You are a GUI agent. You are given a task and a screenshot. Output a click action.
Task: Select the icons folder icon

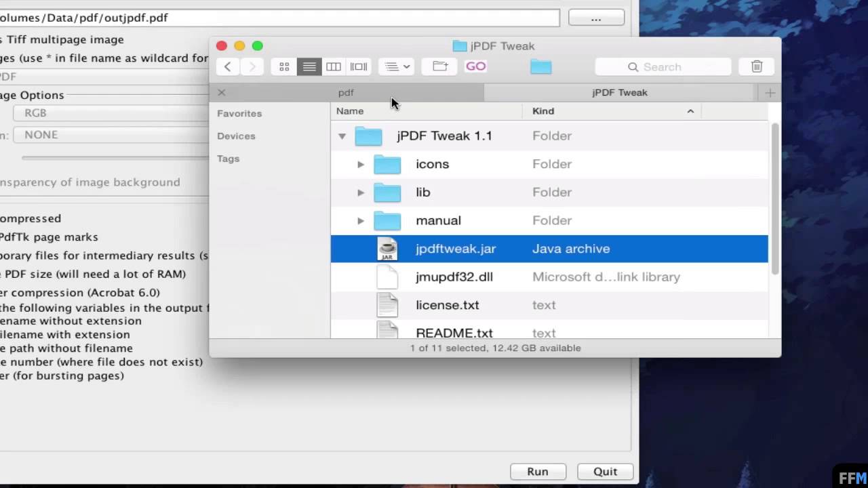(388, 164)
